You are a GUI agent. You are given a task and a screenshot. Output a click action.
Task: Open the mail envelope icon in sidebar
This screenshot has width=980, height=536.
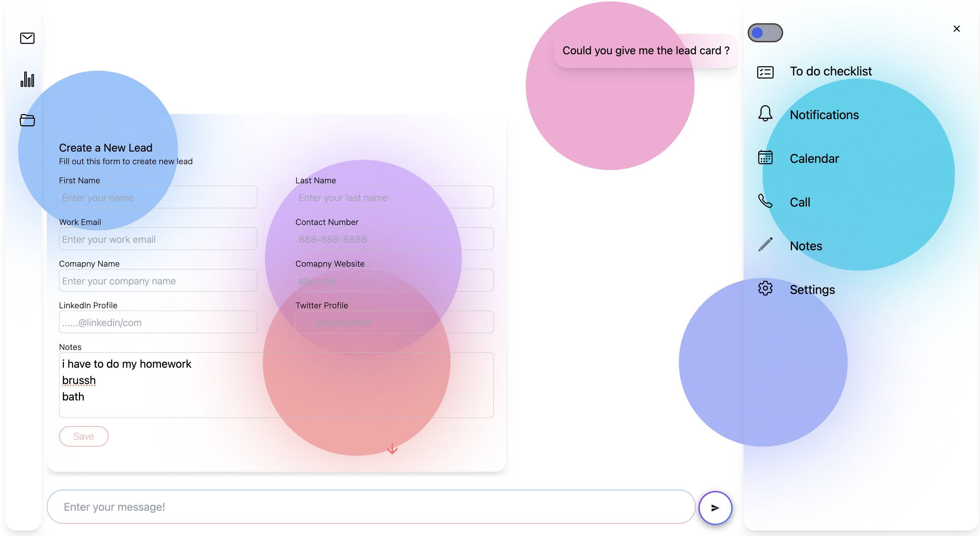click(x=27, y=38)
